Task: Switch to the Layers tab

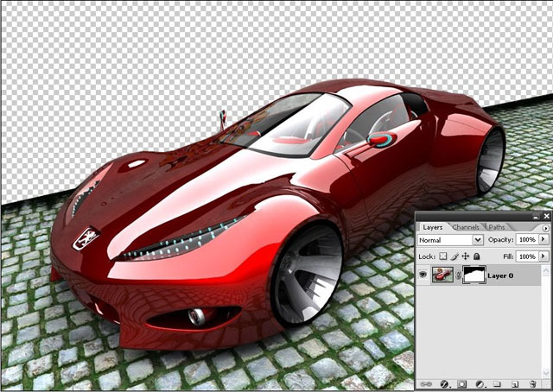Action: coord(433,227)
